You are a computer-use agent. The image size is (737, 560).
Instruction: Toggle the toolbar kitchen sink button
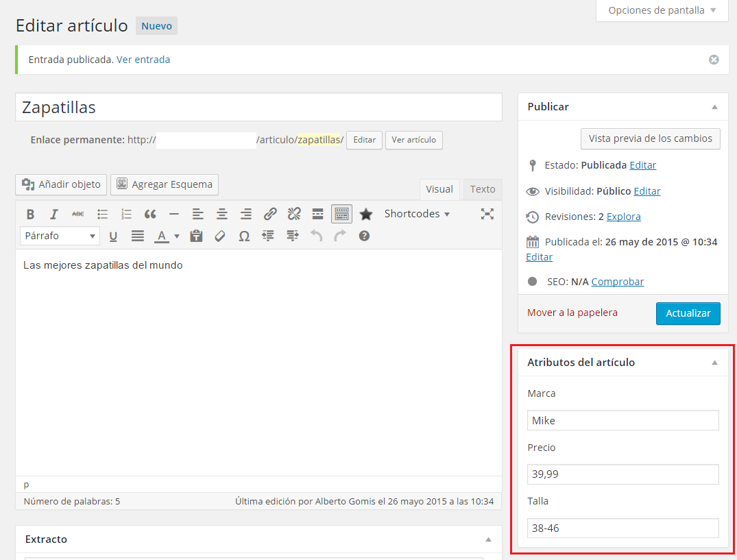[341, 215]
